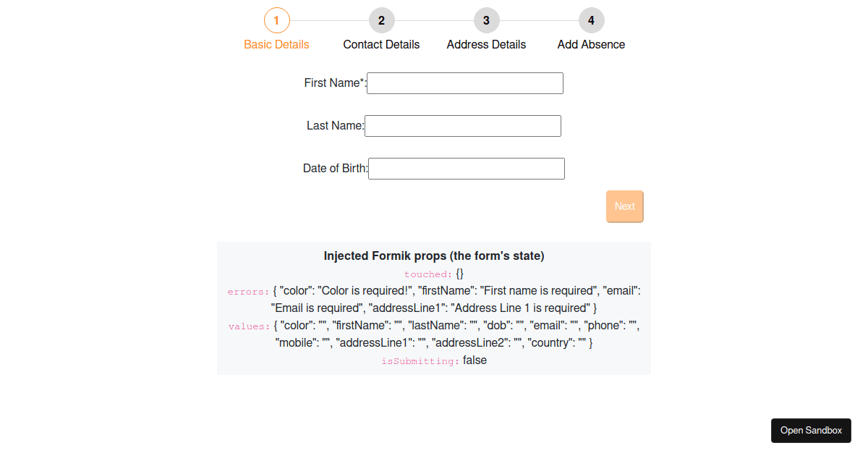Click inside the Date of Birth field

click(466, 168)
